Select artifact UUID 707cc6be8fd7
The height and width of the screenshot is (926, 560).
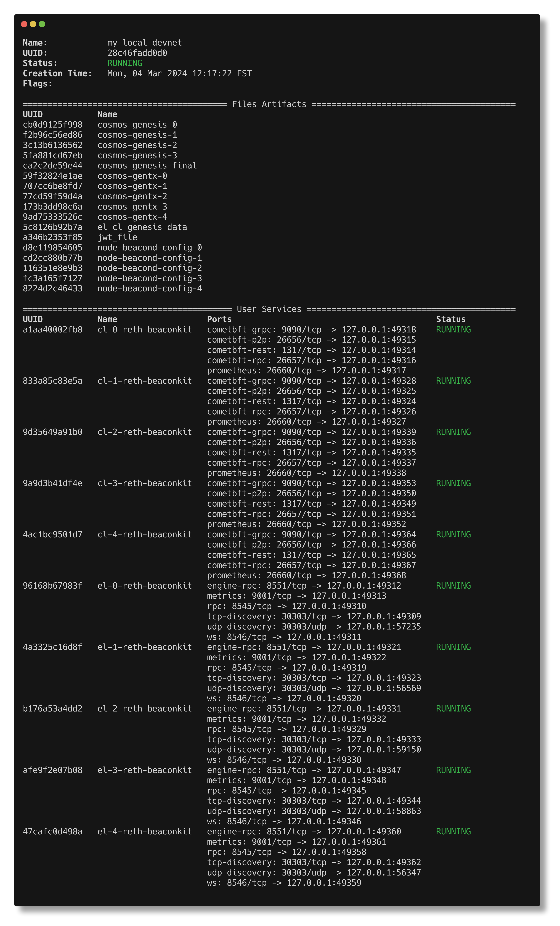coord(53,186)
